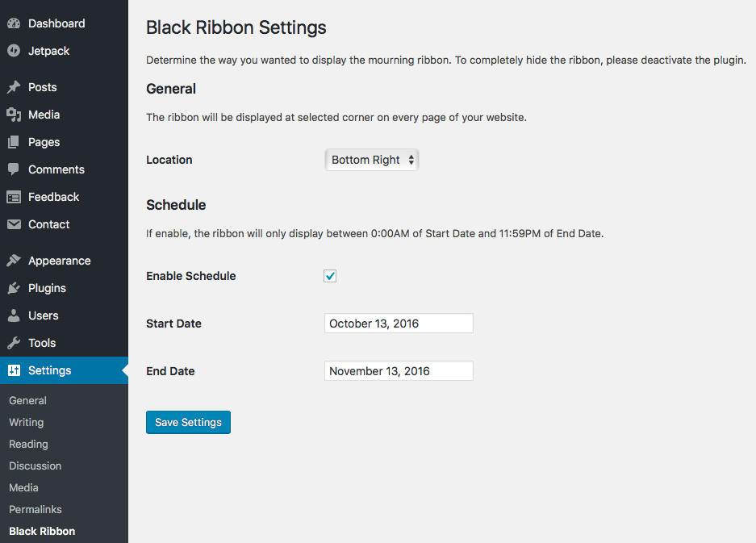Select the highlighted Settings menu label
Screen dimensions: 756x543
coord(50,370)
